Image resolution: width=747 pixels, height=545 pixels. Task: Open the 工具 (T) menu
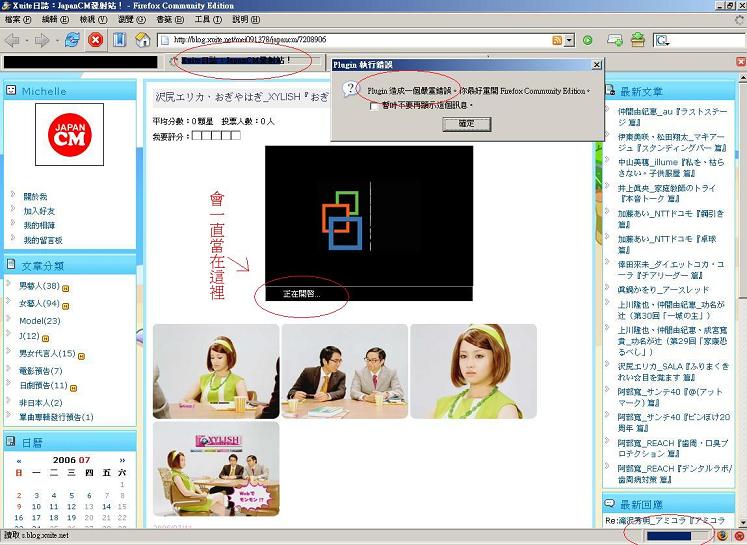(x=208, y=20)
